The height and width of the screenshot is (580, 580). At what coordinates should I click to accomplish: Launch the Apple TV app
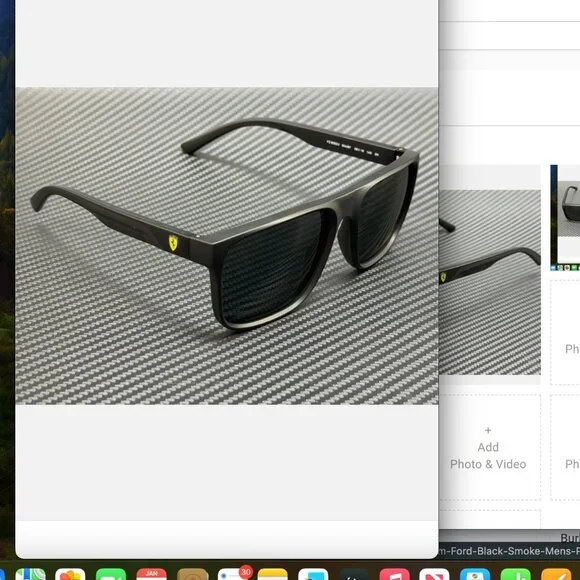[354, 574]
